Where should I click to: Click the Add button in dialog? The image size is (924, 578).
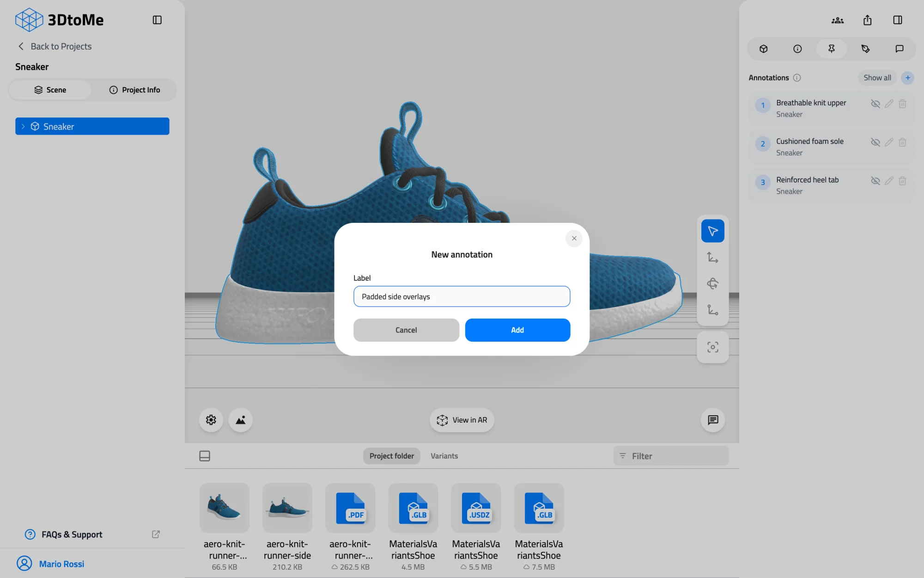point(517,330)
